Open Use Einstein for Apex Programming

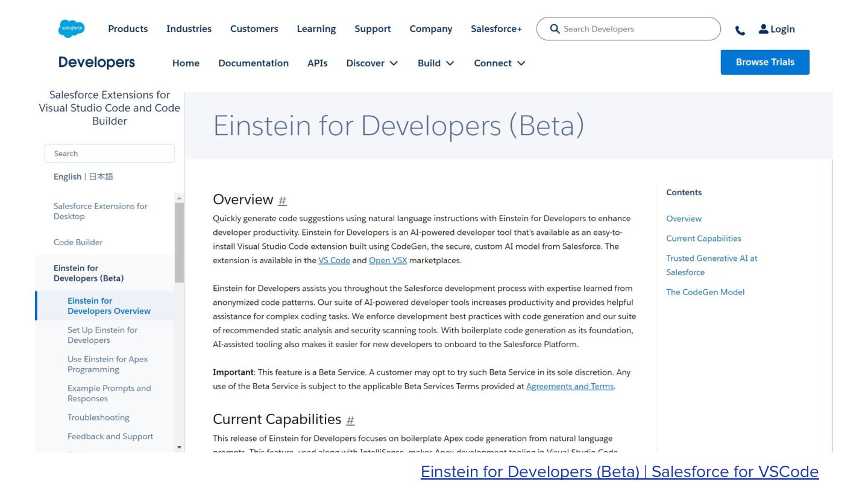107,364
